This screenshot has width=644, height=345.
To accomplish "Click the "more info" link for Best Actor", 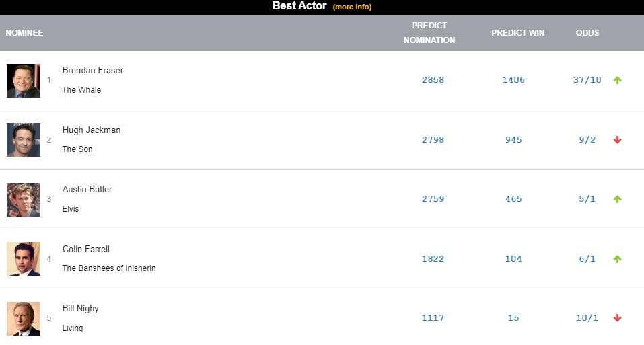I will coord(352,7).
